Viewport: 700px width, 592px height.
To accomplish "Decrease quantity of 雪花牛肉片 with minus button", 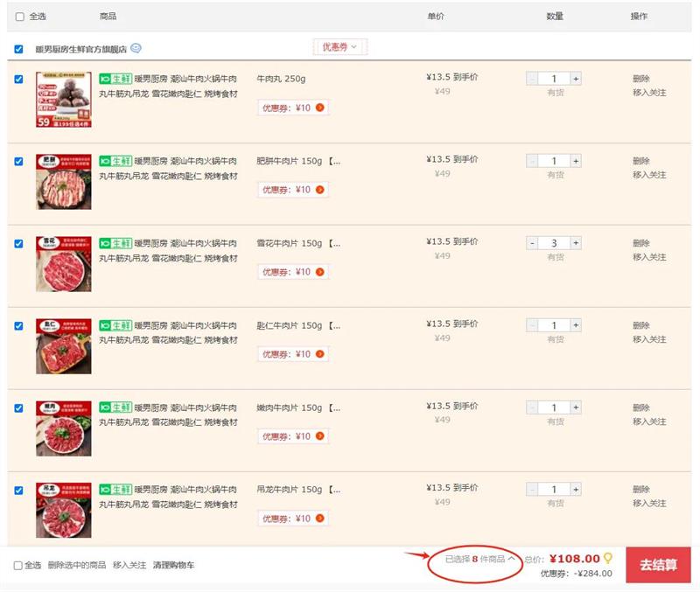I will click(532, 243).
